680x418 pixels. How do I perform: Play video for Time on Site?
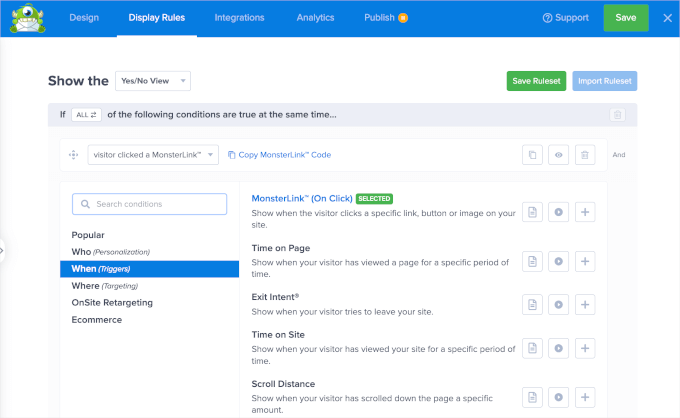pyautogui.click(x=559, y=348)
